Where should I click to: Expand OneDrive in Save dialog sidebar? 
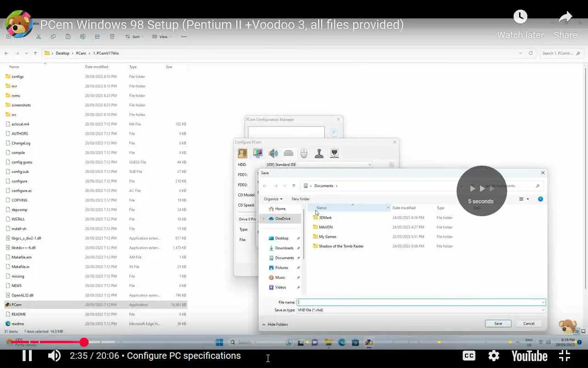point(263,218)
